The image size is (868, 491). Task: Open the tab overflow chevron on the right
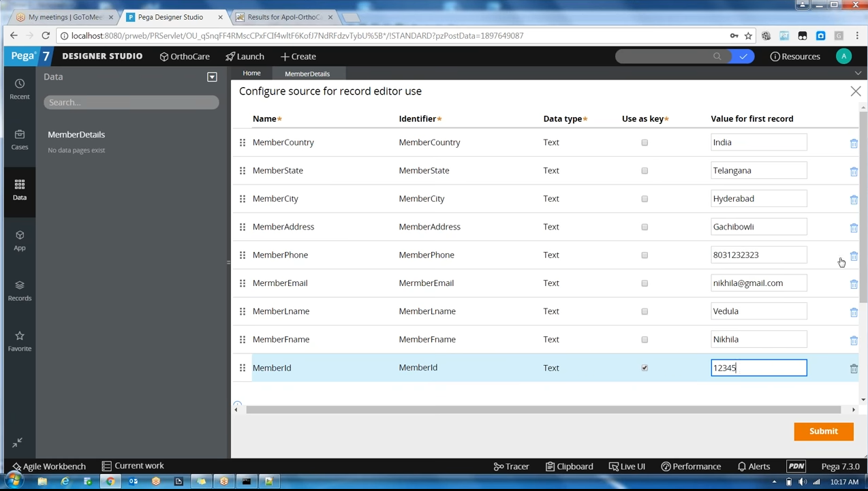pyautogui.click(x=858, y=73)
